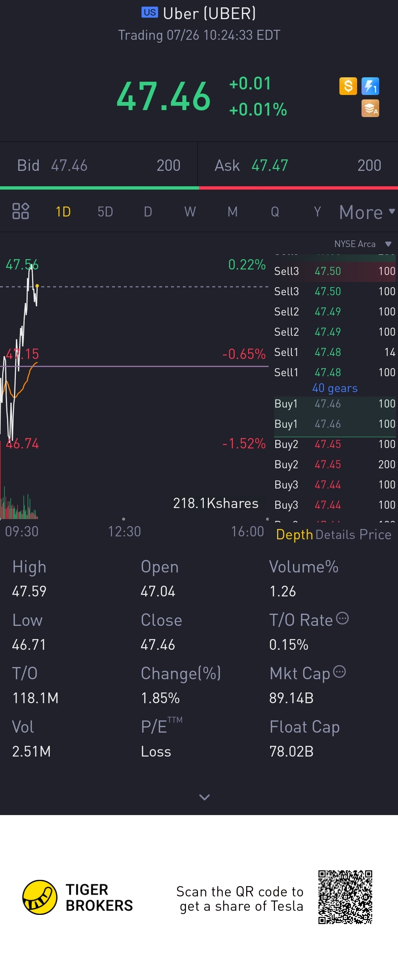Open the chart layout grid icon
398x980 pixels.
(x=21, y=211)
